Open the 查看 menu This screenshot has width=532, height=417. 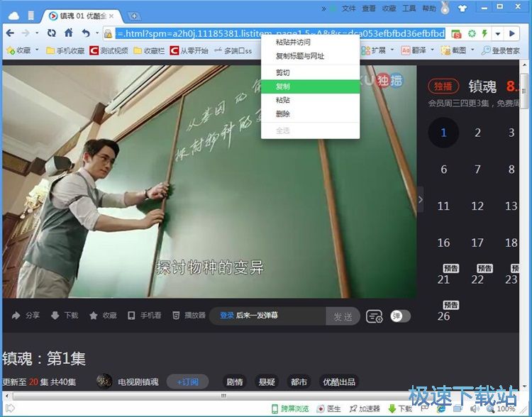(x=369, y=9)
